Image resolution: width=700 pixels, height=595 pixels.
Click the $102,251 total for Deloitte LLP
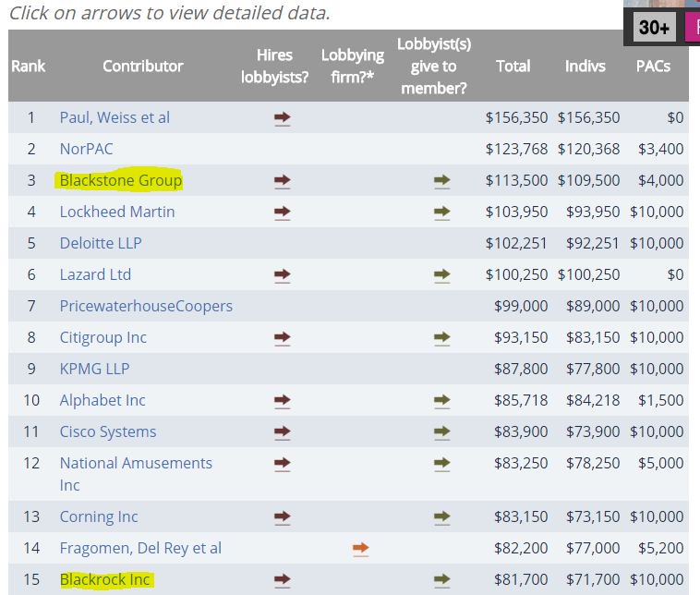(x=516, y=243)
